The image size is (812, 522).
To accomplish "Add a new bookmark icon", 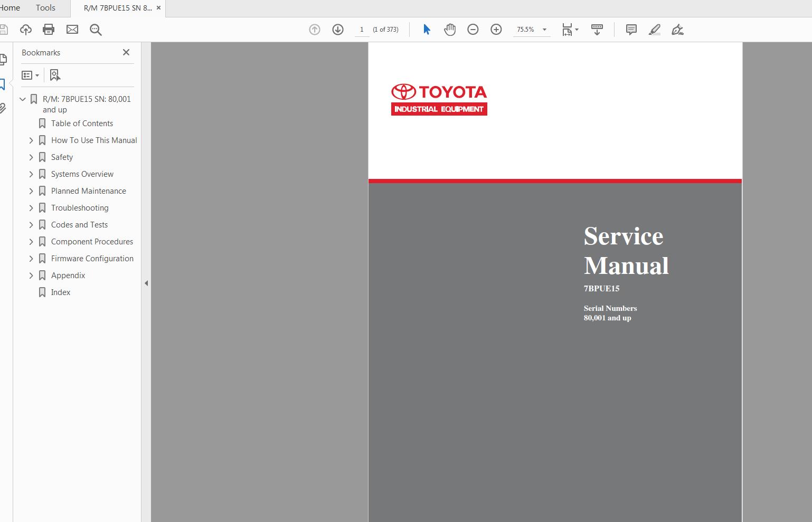I will click(55, 75).
